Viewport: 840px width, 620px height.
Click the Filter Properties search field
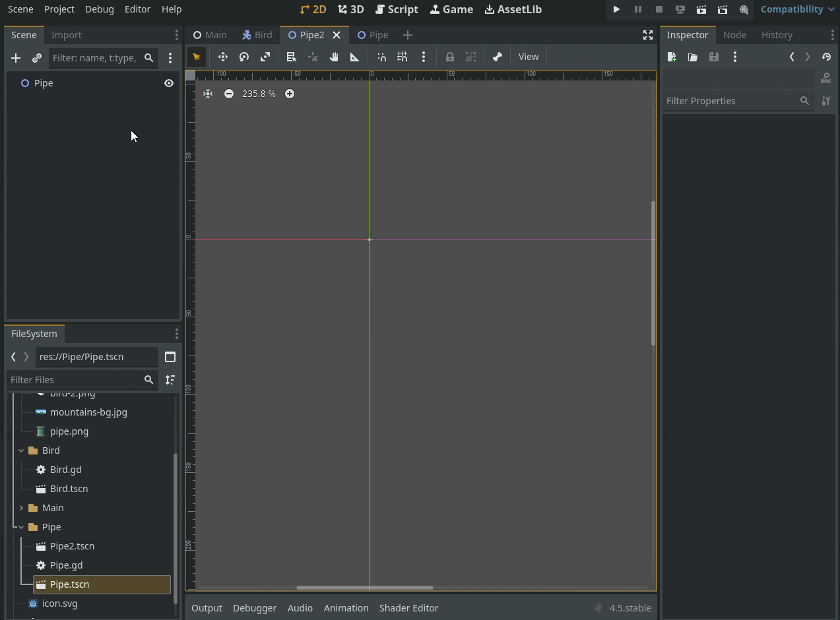[x=729, y=101]
